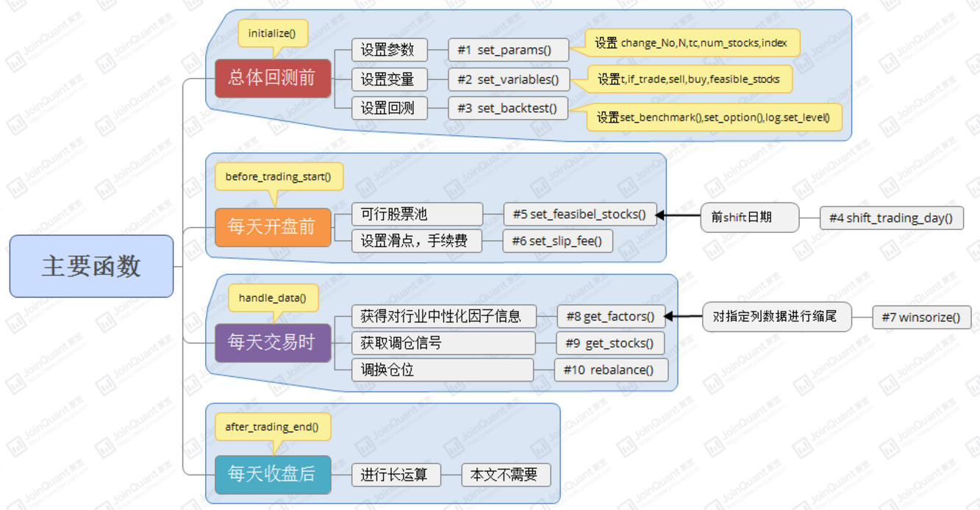
Task: Click the initialize() callout label
Action: point(273,33)
